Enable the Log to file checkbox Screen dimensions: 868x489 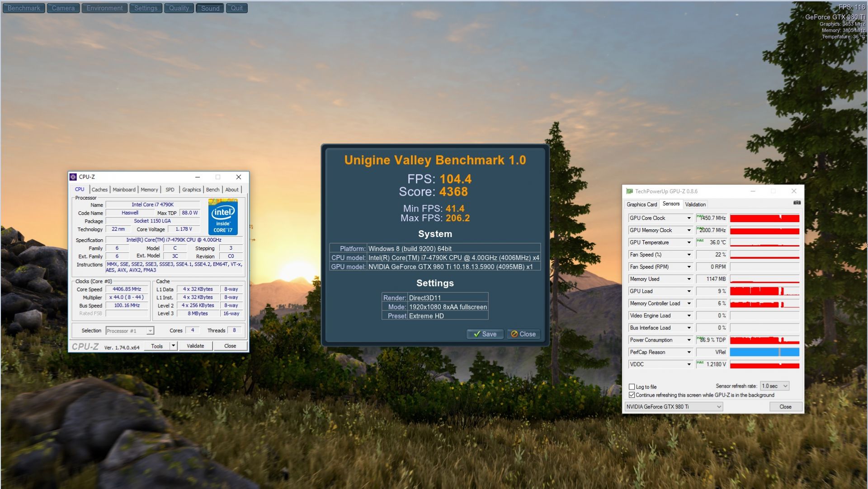(x=632, y=387)
